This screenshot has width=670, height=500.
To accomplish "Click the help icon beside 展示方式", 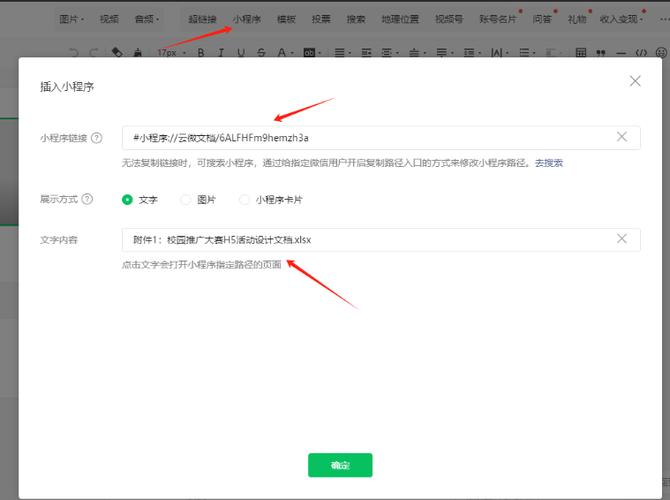I will 87,199.
